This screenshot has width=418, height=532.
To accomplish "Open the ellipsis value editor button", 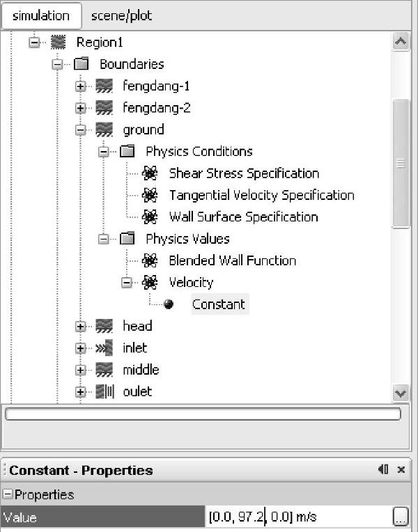I will [401, 517].
